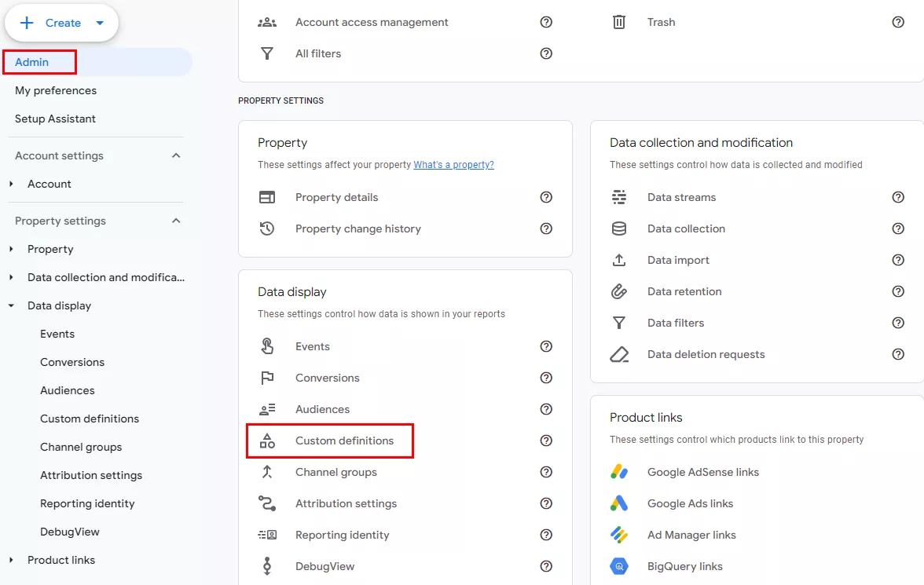Open the Create dropdown arrow
The image size is (924, 585).
pyautogui.click(x=100, y=23)
